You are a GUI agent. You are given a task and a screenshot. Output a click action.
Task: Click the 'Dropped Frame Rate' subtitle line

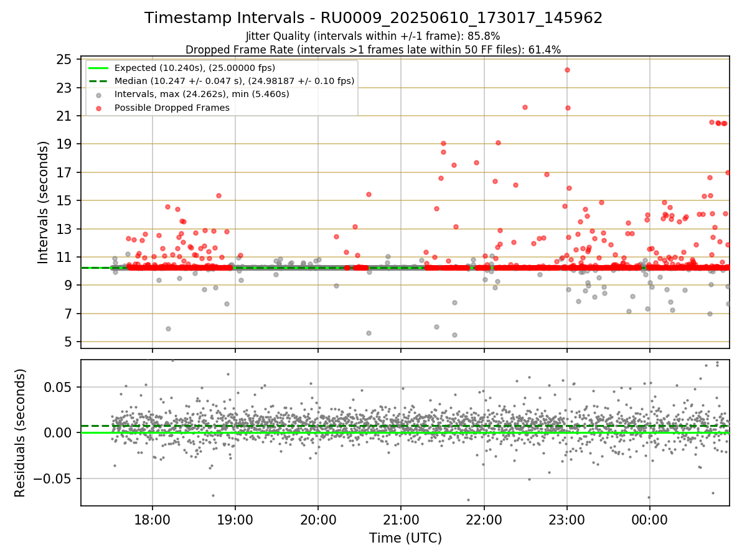click(x=373, y=49)
